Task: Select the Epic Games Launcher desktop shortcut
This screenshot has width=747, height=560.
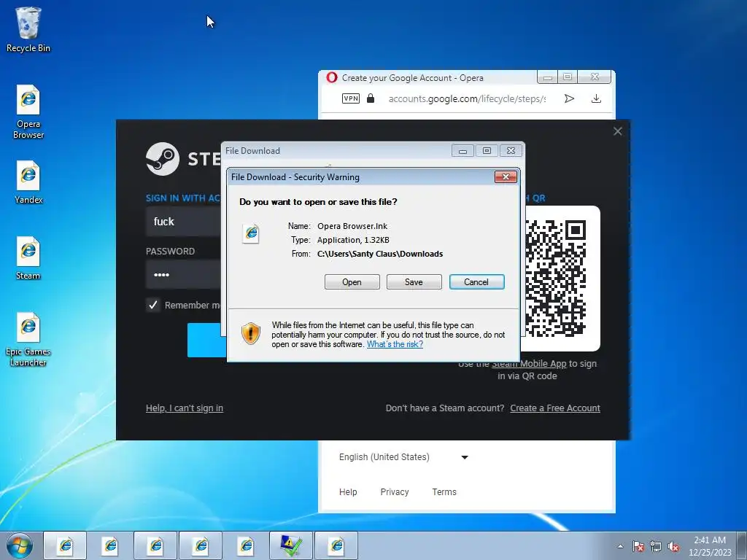Action: pyautogui.click(x=28, y=340)
